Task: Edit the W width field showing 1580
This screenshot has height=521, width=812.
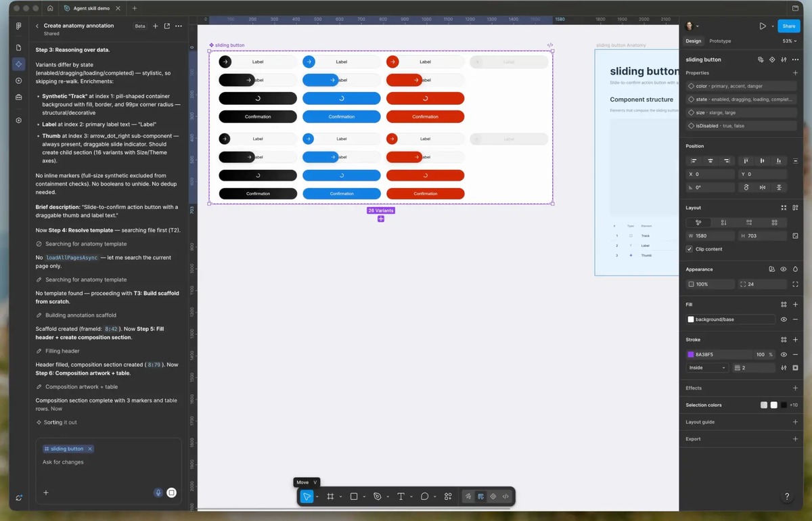Action: [710, 235]
